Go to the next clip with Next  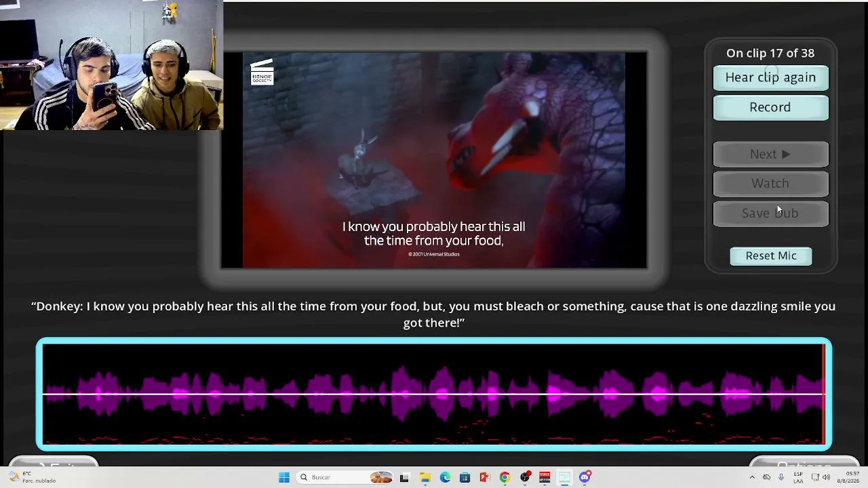[x=770, y=154]
